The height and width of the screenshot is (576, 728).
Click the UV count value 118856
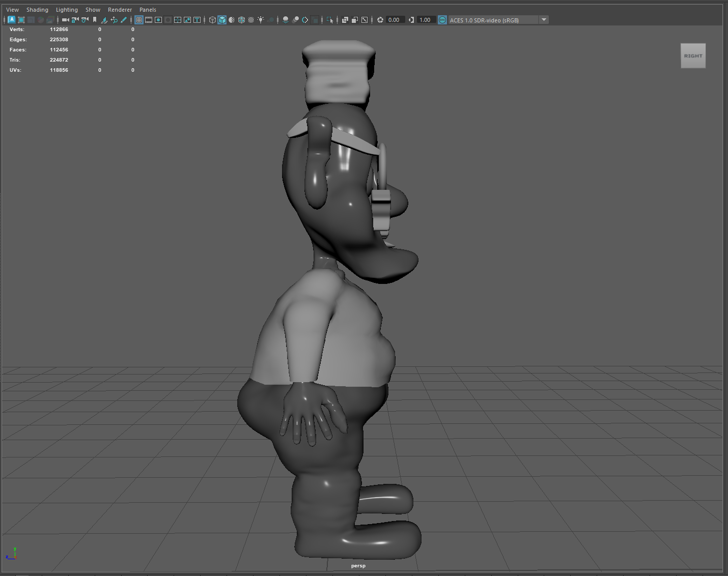(59, 70)
